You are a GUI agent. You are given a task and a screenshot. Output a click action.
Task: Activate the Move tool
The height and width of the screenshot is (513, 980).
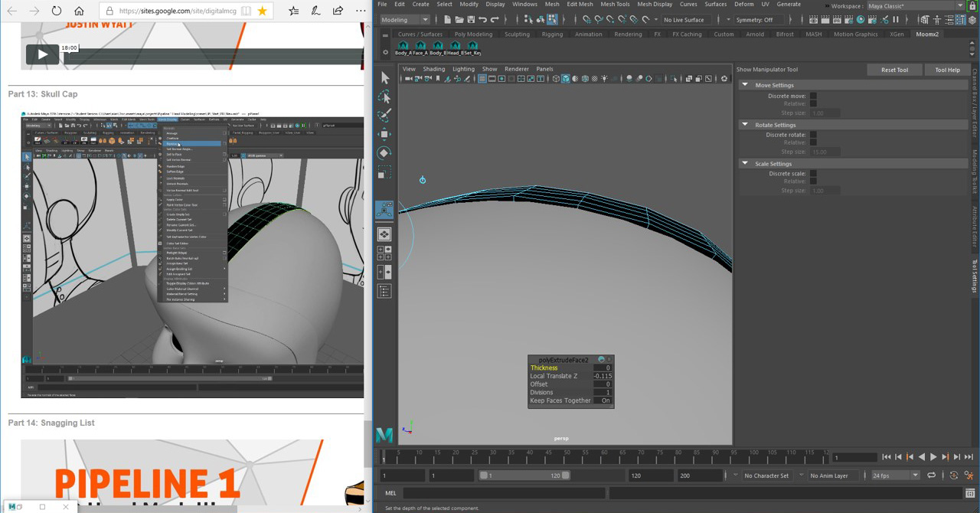coord(384,134)
